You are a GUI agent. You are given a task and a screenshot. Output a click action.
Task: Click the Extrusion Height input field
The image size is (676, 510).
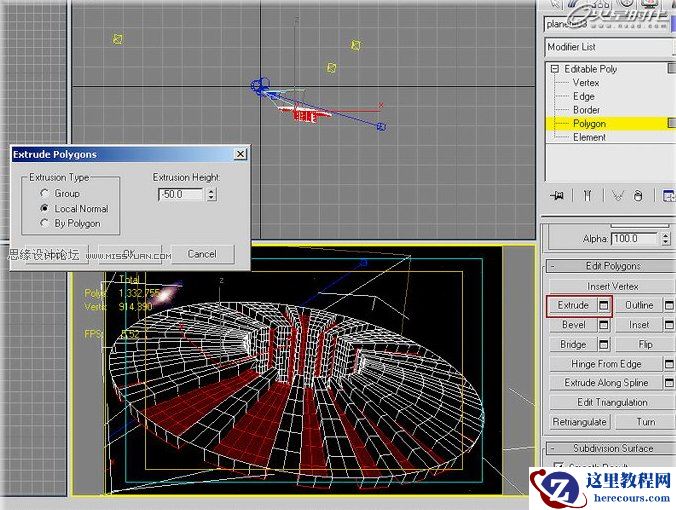point(180,194)
